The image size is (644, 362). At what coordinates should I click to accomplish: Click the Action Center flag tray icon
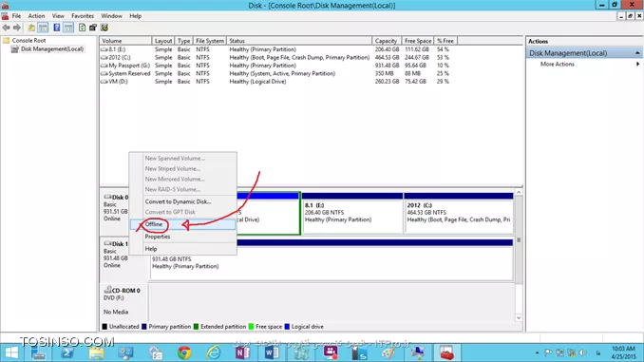click(548, 352)
